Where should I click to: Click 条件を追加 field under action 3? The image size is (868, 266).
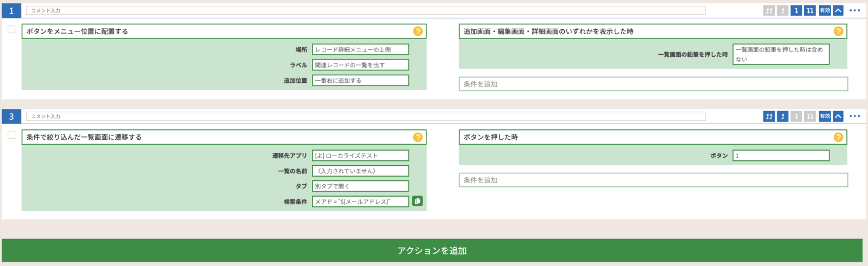(x=653, y=180)
